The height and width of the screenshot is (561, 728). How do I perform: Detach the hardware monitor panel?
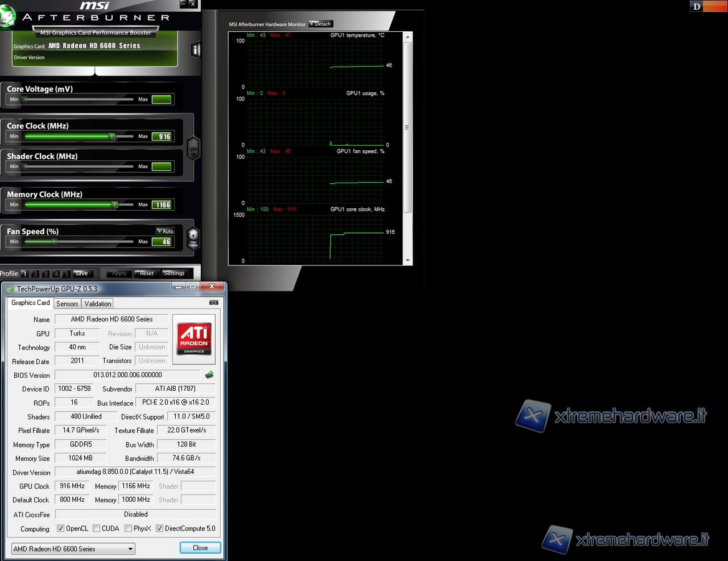[x=320, y=24]
